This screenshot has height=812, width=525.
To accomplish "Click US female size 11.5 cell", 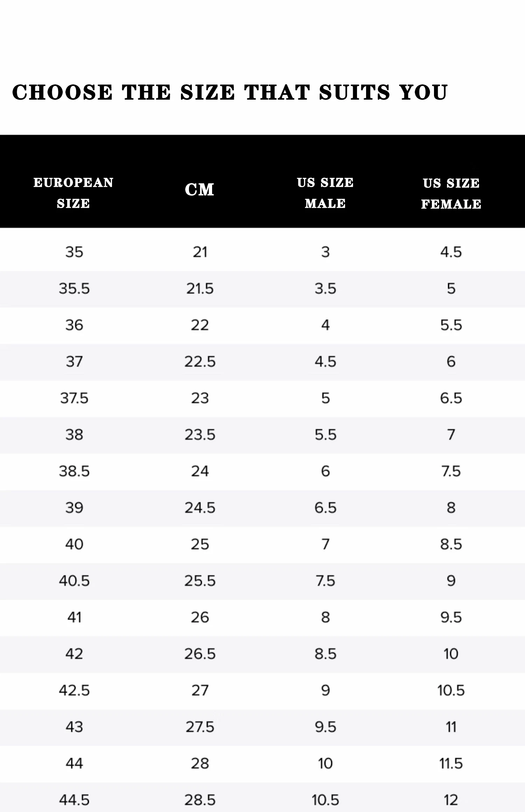I will pyautogui.click(x=451, y=763).
